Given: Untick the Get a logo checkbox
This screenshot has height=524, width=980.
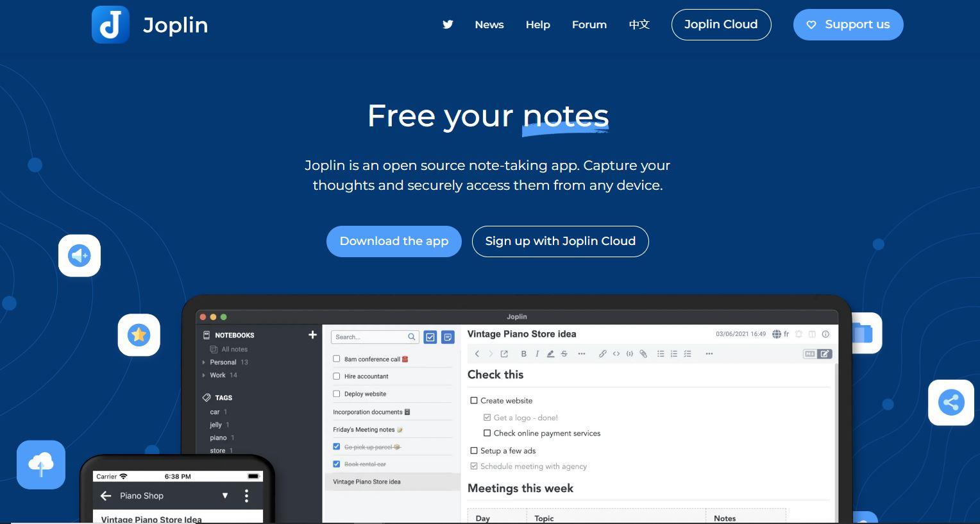Looking at the screenshot, I should [x=487, y=418].
